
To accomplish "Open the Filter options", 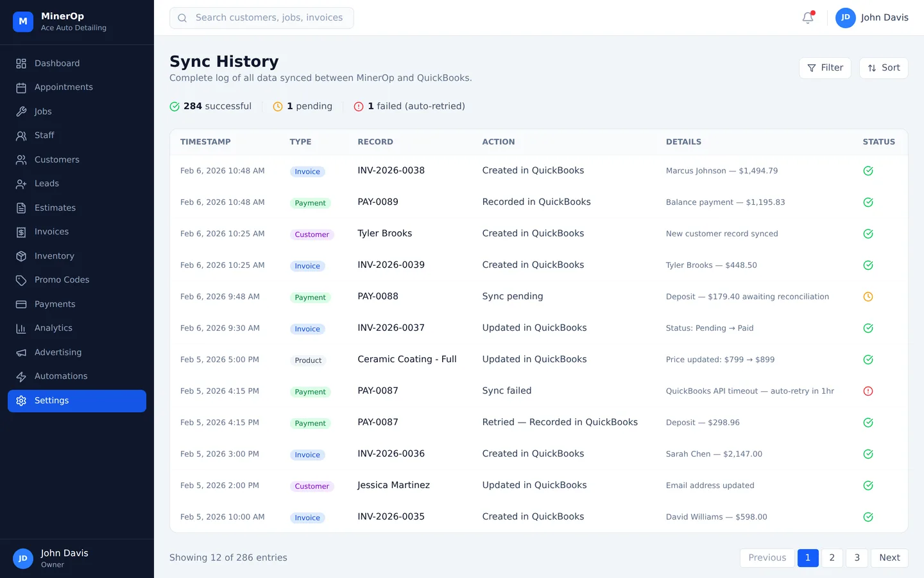I will [x=825, y=68].
